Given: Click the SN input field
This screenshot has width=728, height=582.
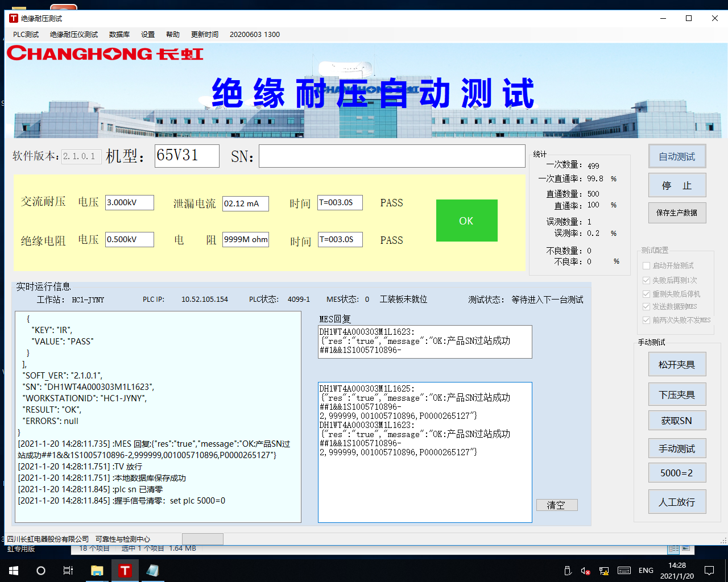Looking at the screenshot, I should [x=392, y=156].
